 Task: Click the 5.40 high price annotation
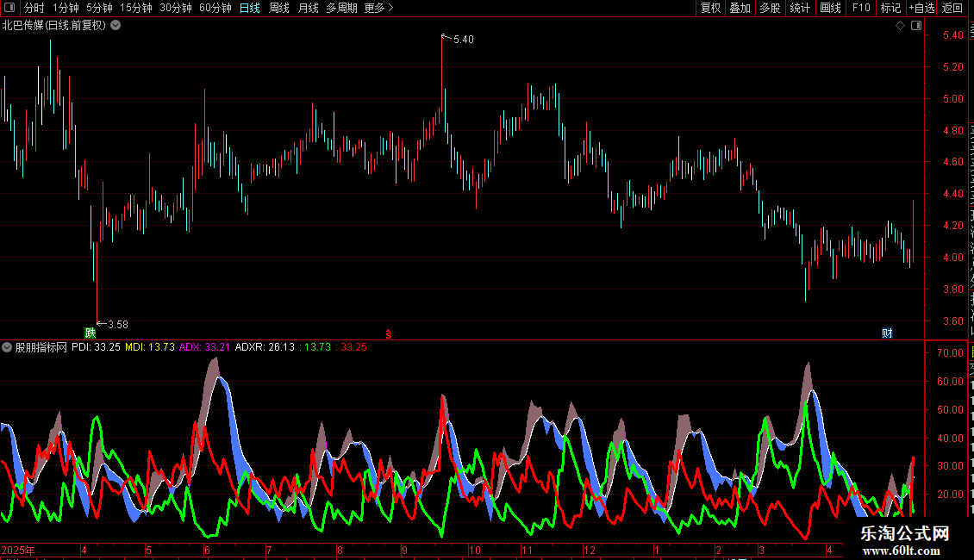click(x=464, y=39)
